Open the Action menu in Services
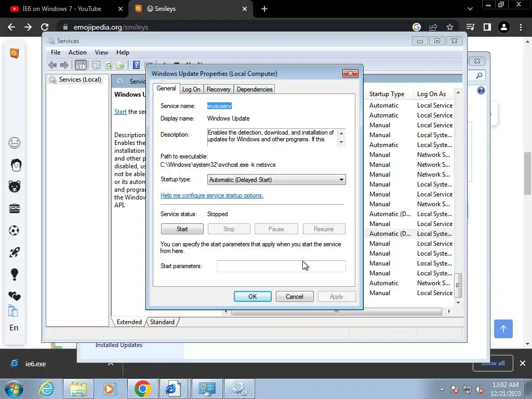 (x=77, y=52)
